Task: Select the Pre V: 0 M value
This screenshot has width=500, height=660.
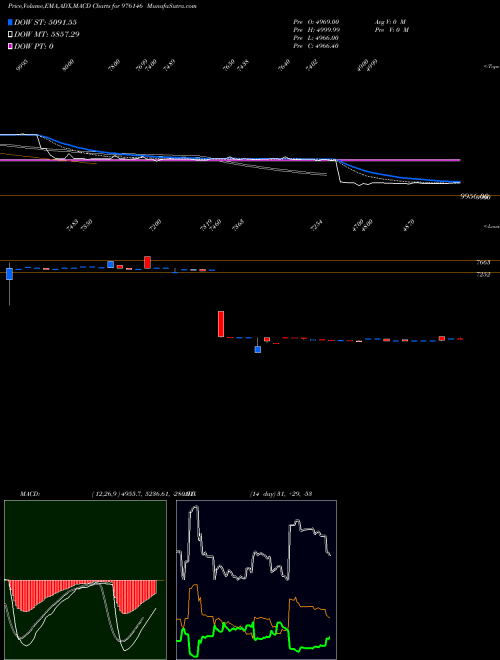Action: pos(392,30)
